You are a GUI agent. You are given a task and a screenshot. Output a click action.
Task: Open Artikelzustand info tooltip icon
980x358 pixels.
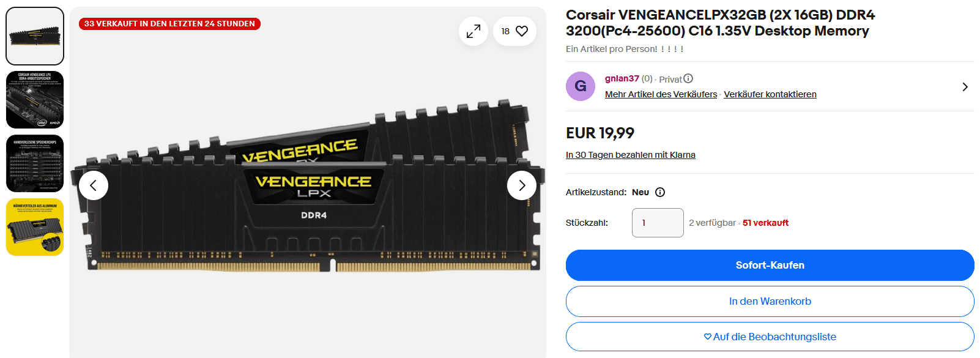click(660, 192)
